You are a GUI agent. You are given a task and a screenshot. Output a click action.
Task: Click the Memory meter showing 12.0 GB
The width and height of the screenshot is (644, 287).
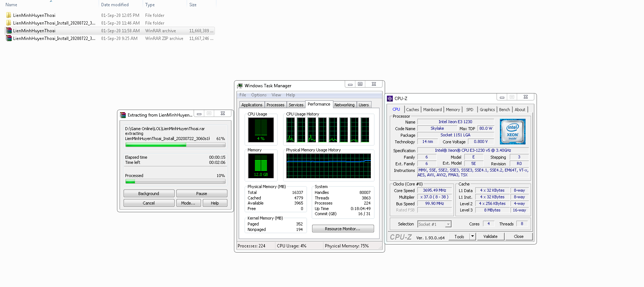tap(261, 166)
